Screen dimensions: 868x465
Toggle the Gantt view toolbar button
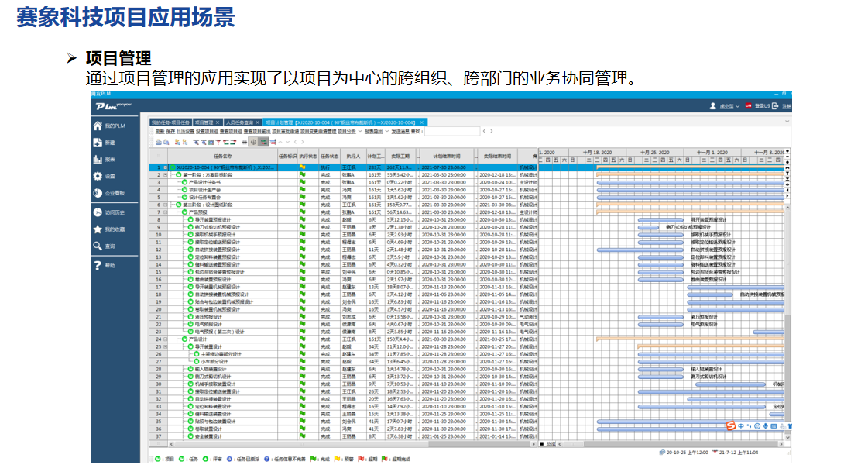(x=263, y=143)
